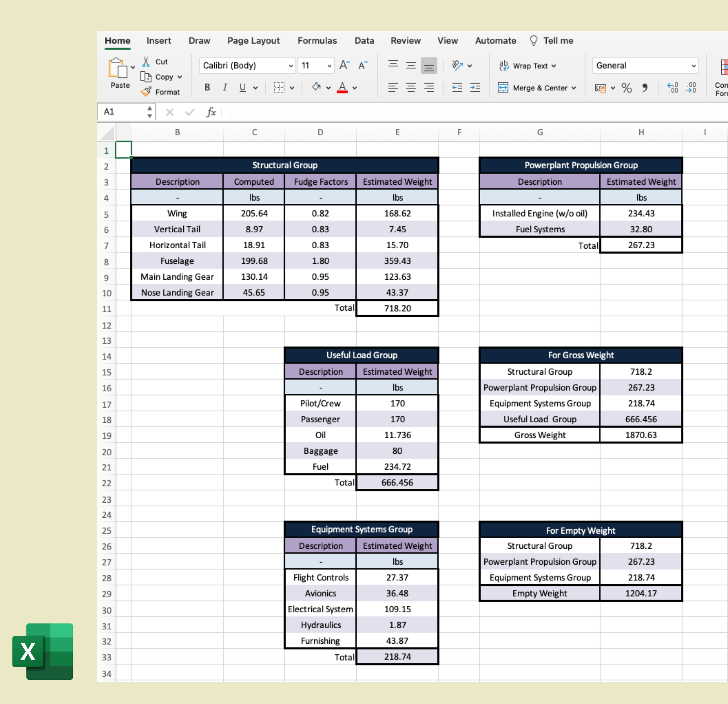Image resolution: width=728 pixels, height=704 pixels.
Task: Click the increase indent icon
Action: (475, 88)
